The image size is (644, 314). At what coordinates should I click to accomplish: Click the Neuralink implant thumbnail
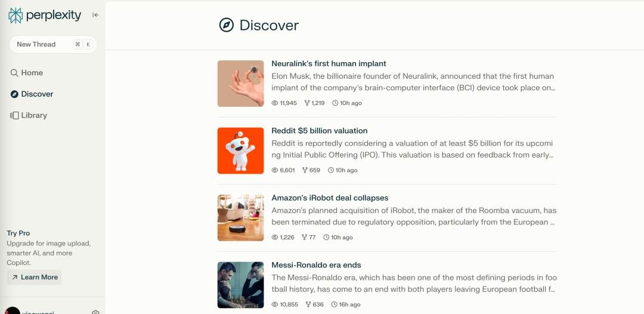[240, 84]
